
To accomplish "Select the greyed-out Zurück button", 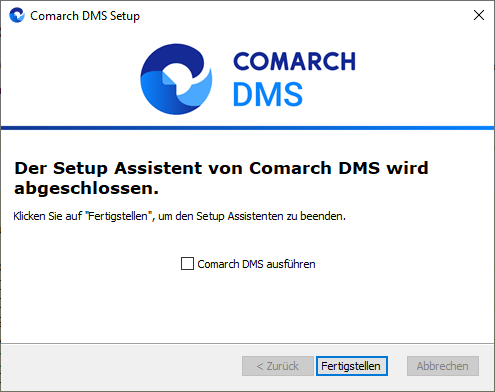I will point(278,366).
